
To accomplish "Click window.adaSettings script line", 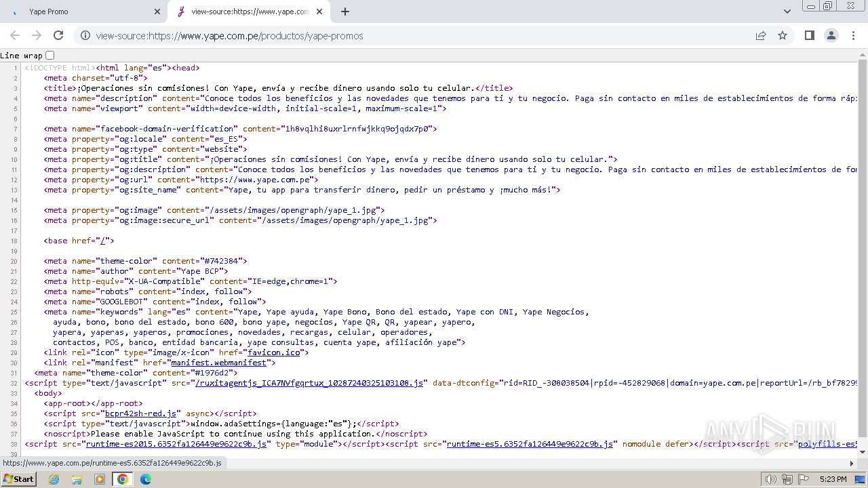I will 221,424.
